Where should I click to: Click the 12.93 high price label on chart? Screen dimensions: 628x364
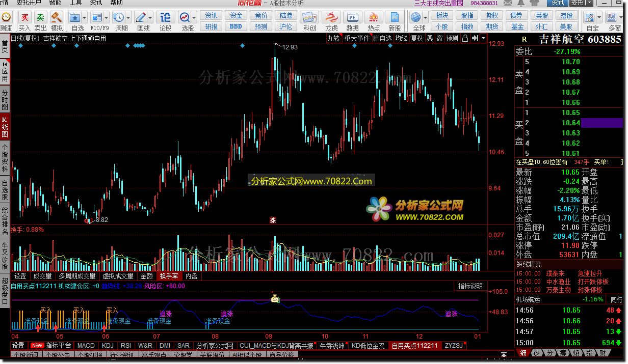(x=290, y=47)
